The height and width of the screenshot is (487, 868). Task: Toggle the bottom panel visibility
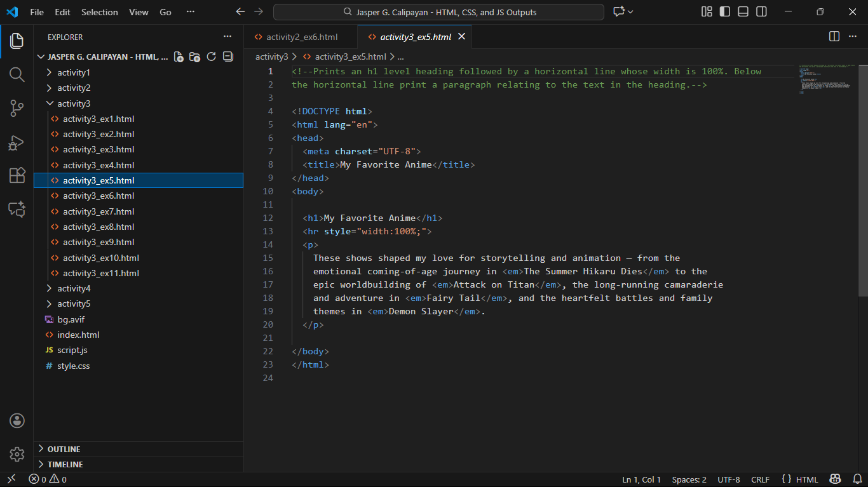click(x=743, y=12)
